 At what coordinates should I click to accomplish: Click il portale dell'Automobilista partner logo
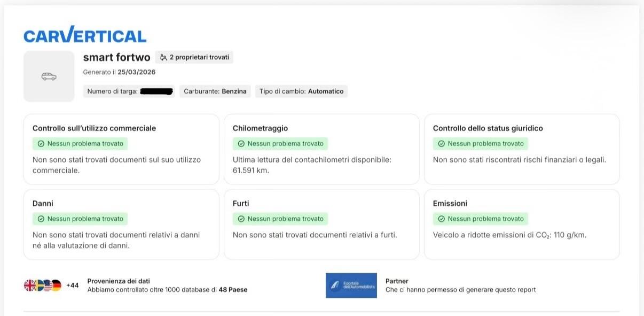pyautogui.click(x=351, y=286)
